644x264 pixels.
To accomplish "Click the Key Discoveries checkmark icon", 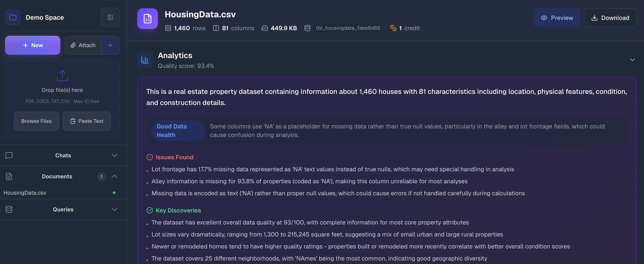I will point(149,210).
